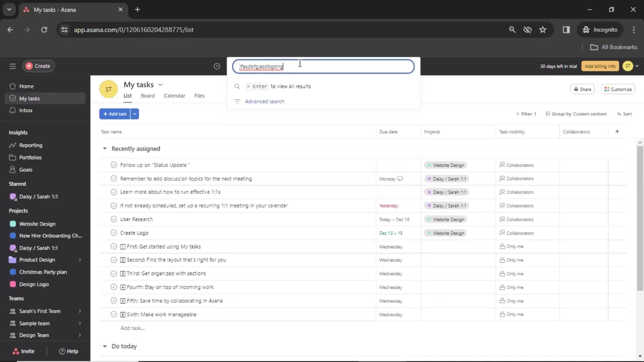Open Group by: Custom sections menu
Image resolution: width=644 pixels, height=362 pixels.
pyautogui.click(x=576, y=114)
